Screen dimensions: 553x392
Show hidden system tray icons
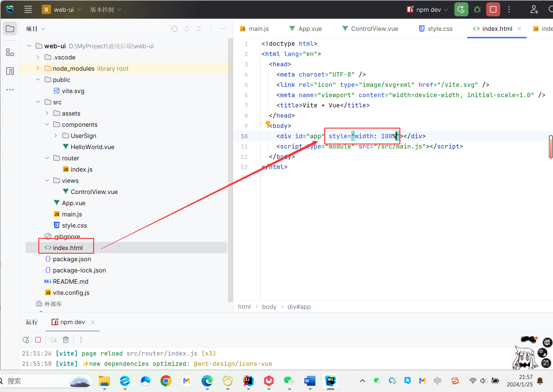point(363,380)
